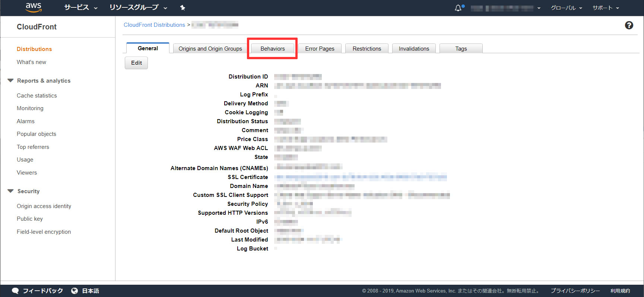Click the Alternate Domain Names (CNAMEs) label
Image resolution: width=644 pixels, height=297 pixels.
(219, 168)
